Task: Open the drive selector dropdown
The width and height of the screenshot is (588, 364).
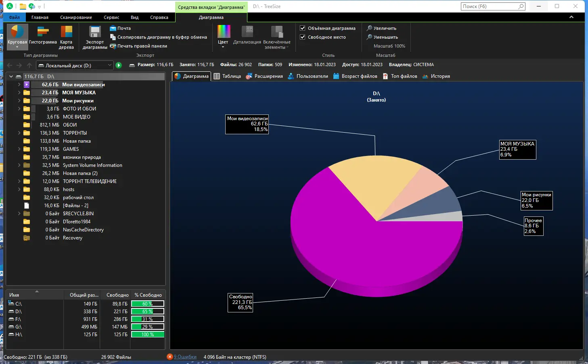Action: click(109, 65)
